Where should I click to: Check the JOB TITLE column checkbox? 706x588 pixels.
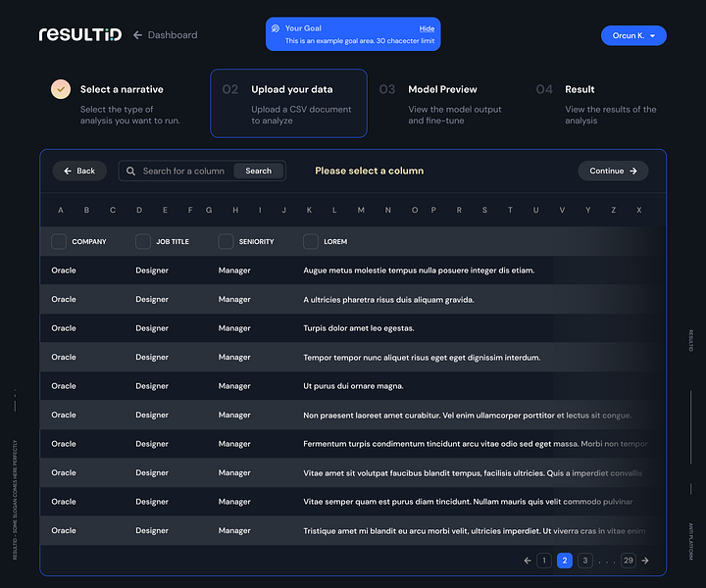[x=143, y=242]
